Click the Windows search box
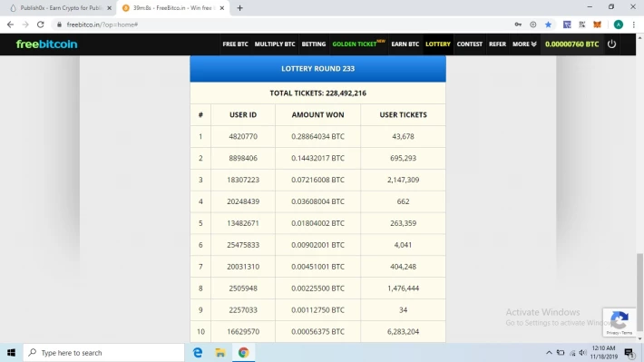 [x=103, y=353]
